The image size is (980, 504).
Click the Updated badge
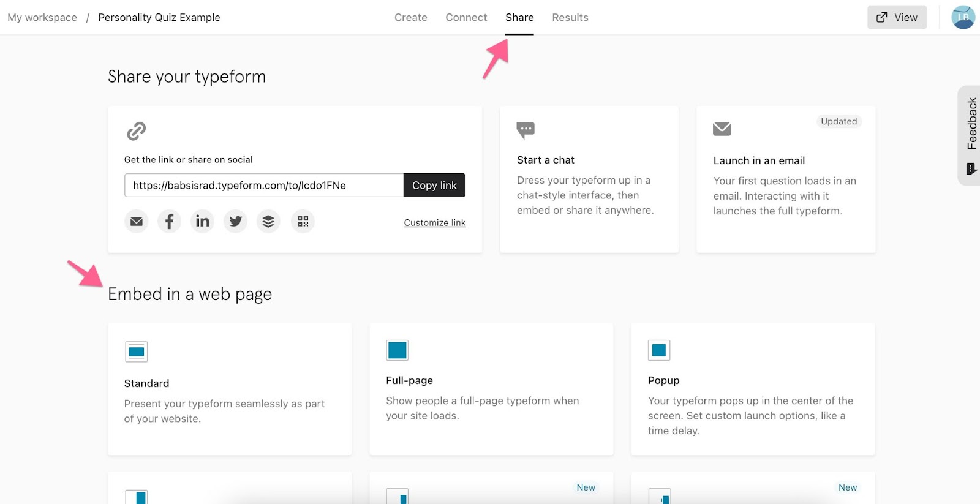click(x=839, y=121)
